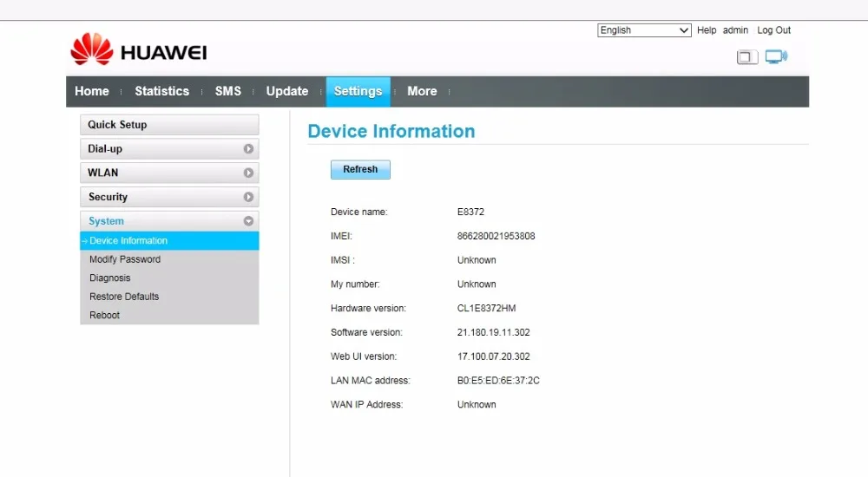This screenshot has height=477, width=868.
Task: Open the Diagnosis page
Action: click(x=110, y=278)
